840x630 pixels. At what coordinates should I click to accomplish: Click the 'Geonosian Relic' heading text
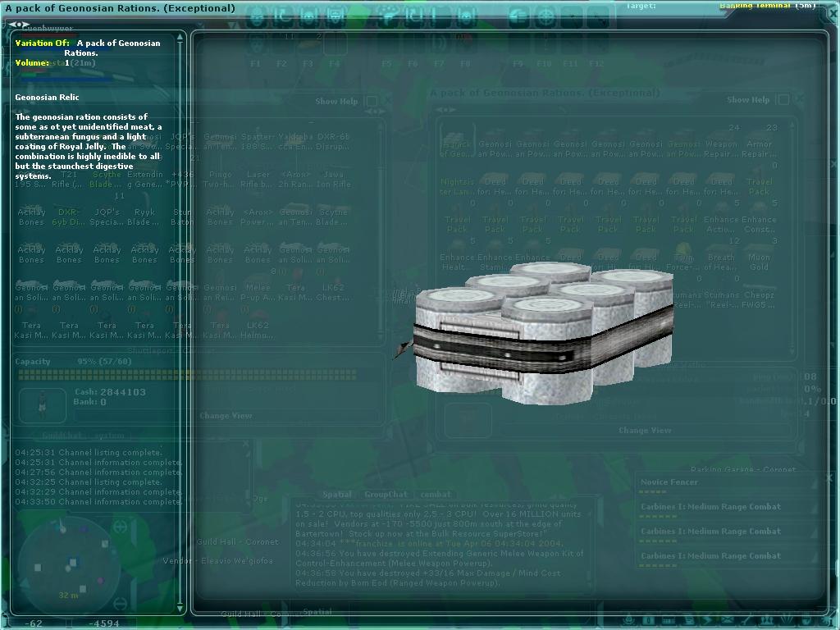[47, 97]
